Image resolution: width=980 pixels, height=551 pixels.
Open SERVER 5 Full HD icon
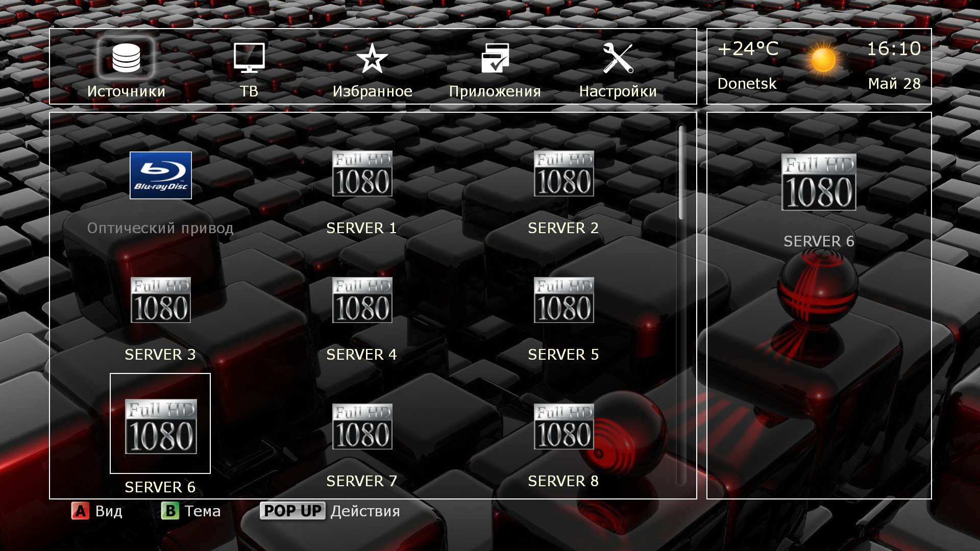click(564, 300)
